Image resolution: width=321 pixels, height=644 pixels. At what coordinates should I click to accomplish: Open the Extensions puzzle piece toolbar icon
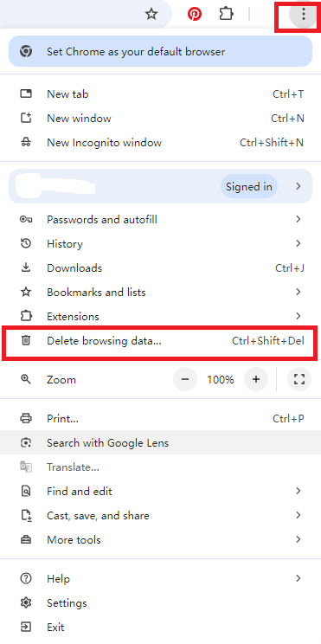coord(227,15)
